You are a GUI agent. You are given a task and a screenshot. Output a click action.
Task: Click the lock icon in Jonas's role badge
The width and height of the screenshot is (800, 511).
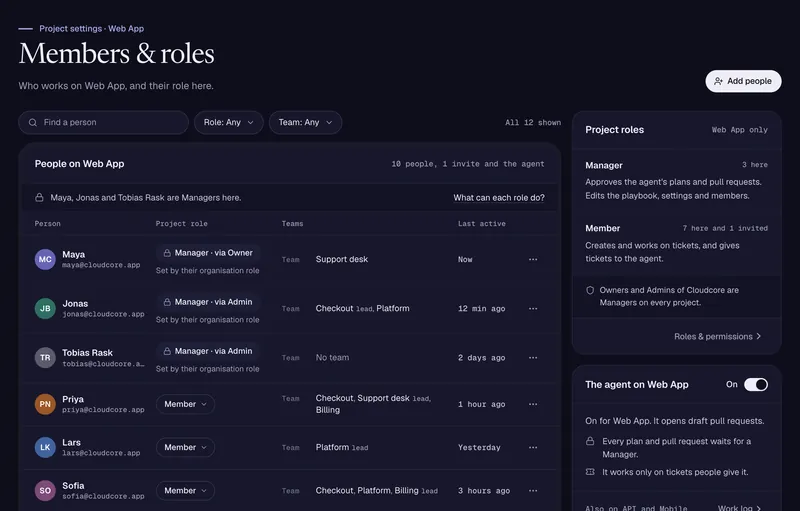pyautogui.click(x=167, y=302)
